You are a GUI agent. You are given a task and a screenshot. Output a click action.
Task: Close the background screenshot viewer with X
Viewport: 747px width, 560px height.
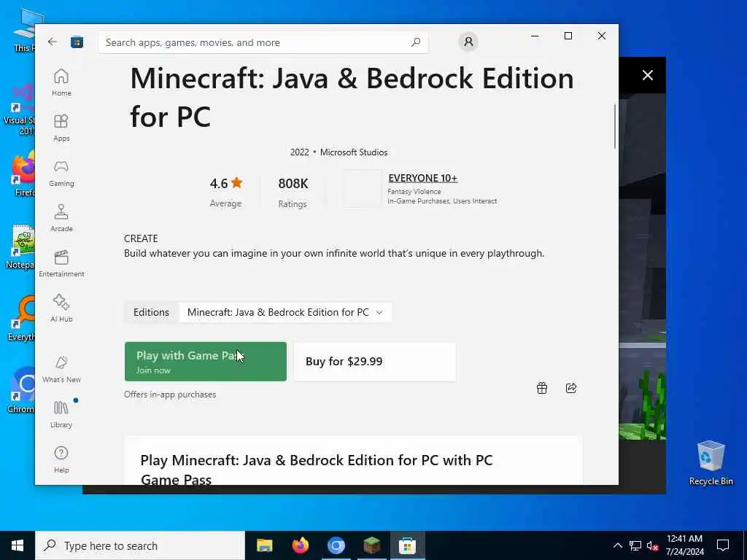coord(648,75)
